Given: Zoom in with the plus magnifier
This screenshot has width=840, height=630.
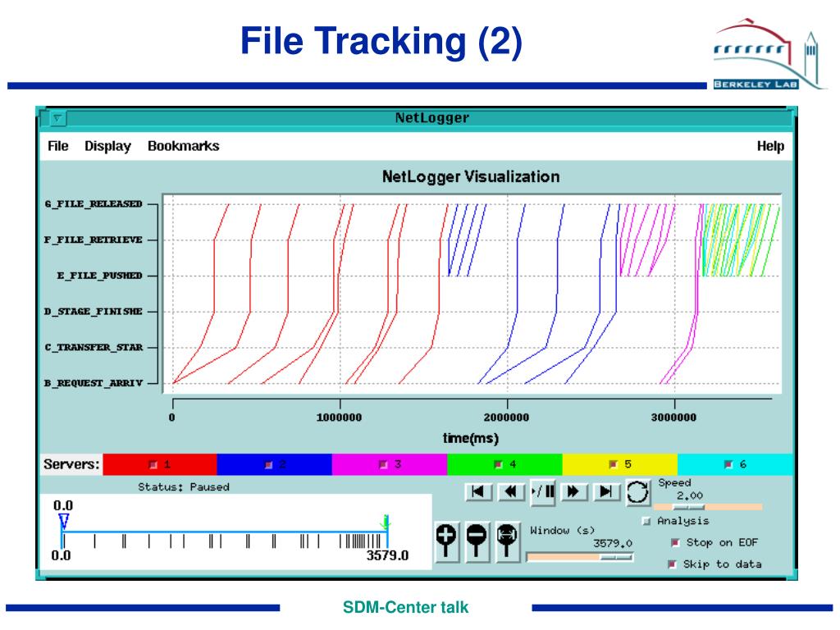Looking at the screenshot, I should point(447,541).
